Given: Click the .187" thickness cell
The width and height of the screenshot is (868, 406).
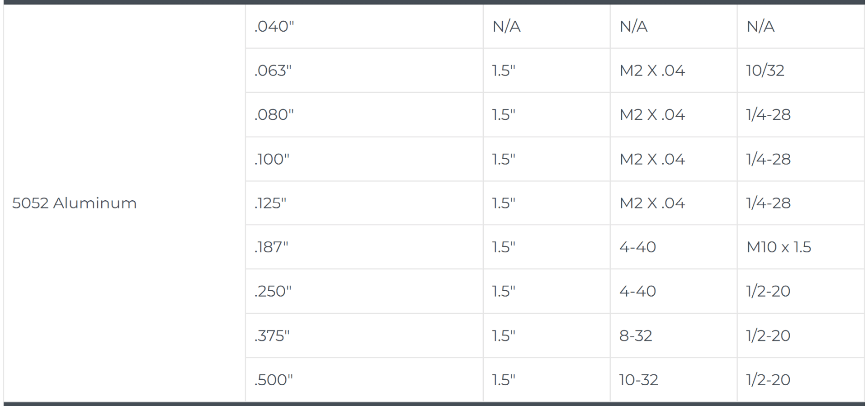Looking at the screenshot, I should click(x=364, y=247).
